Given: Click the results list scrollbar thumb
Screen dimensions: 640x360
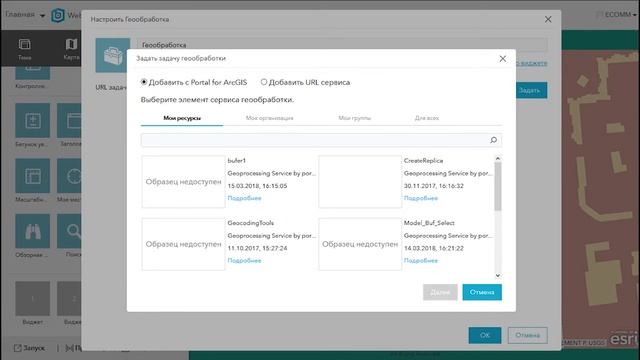Looking at the screenshot, I should 498,186.
